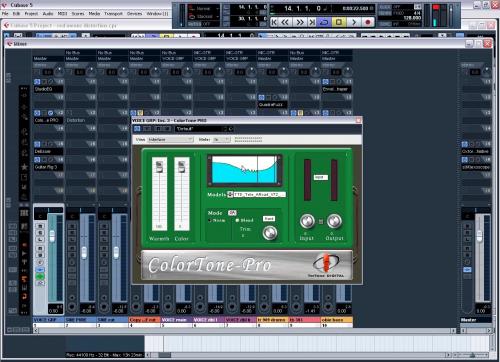Click the tempo value 120.000
The width and height of the screenshot is (500, 362).
click(412, 18)
